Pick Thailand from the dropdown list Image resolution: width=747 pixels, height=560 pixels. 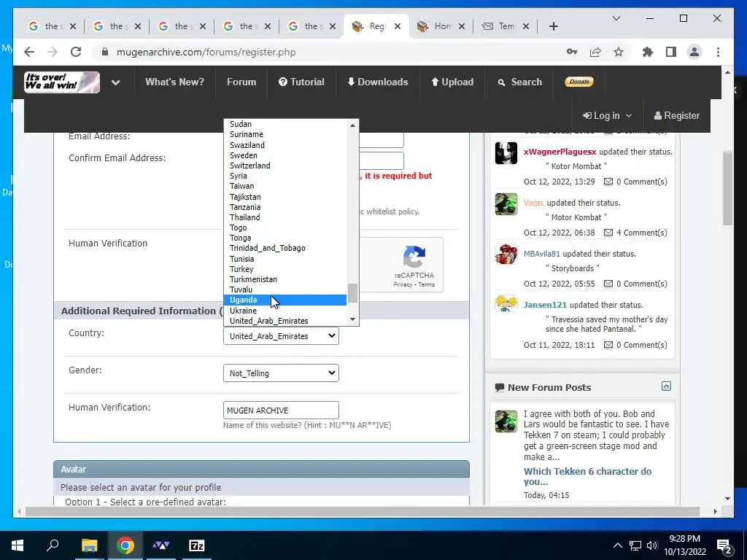[x=285, y=217]
